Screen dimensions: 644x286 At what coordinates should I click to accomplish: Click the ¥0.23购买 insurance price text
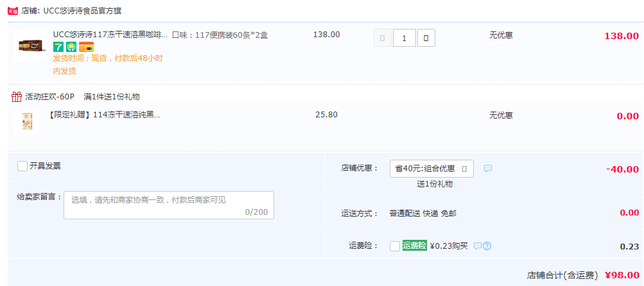tap(449, 246)
